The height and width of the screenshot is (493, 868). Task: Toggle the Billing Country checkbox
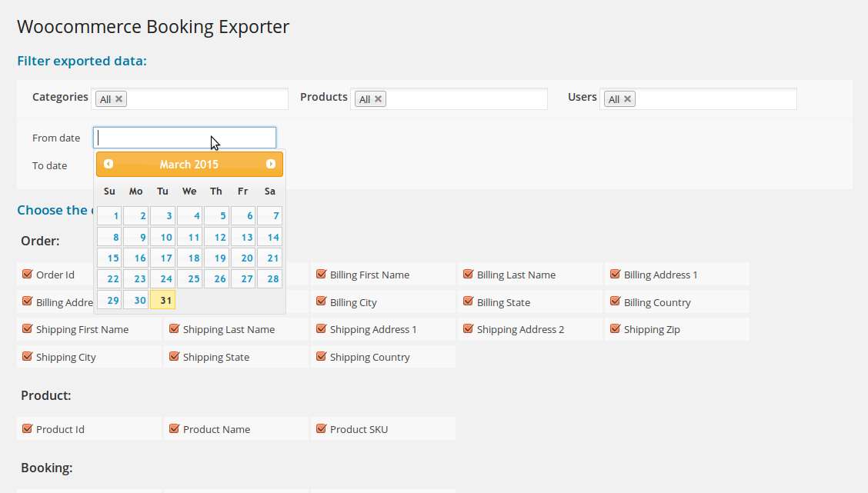click(x=615, y=301)
